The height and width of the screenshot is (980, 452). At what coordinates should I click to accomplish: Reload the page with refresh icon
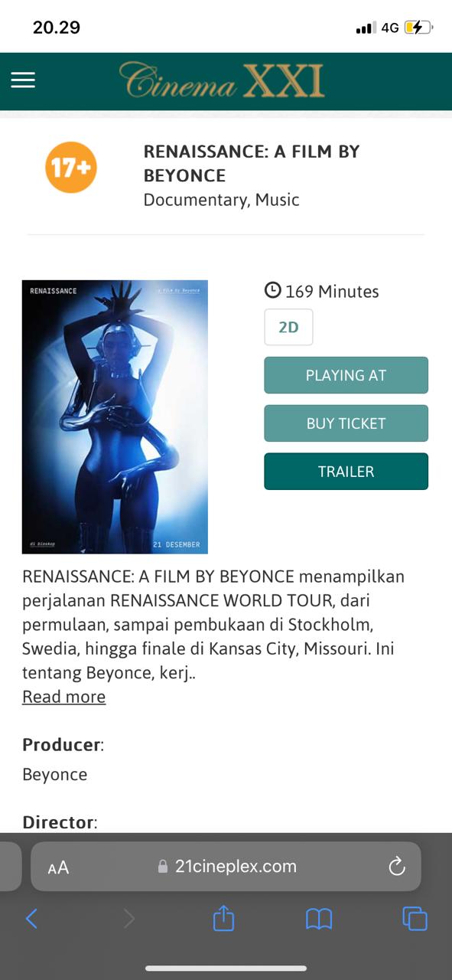click(396, 867)
